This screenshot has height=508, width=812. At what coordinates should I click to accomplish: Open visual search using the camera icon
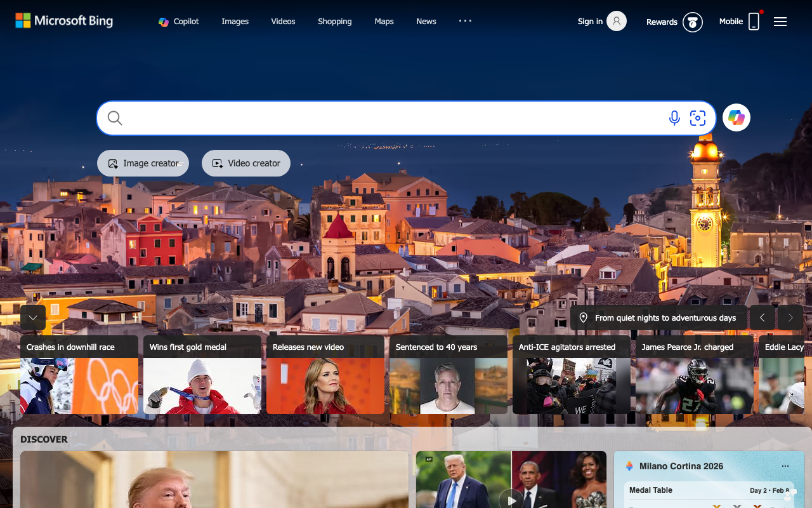coord(698,117)
